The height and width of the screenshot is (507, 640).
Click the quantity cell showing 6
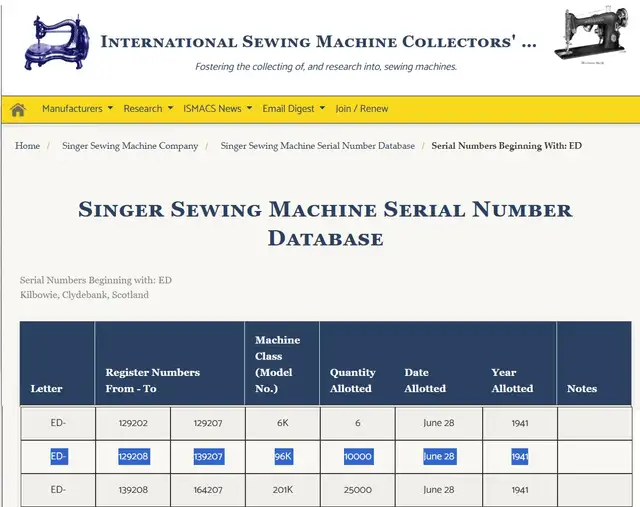pyautogui.click(x=358, y=423)
